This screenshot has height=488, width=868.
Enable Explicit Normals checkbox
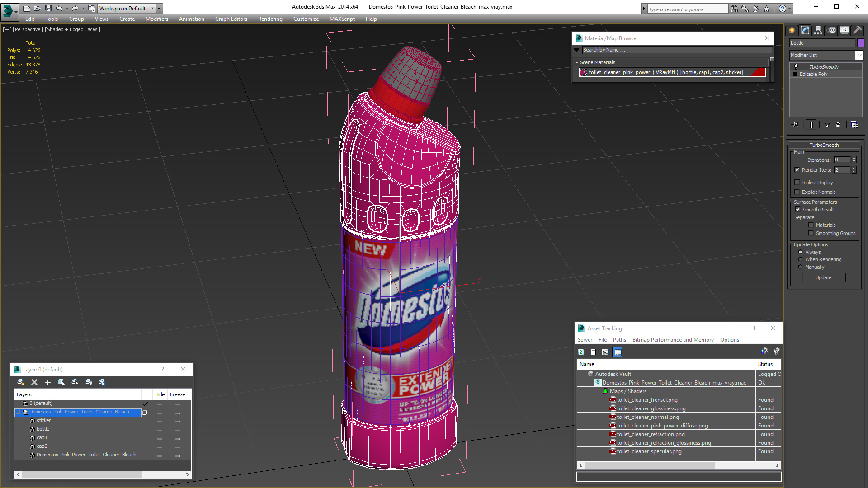click(x=797, y=192)
